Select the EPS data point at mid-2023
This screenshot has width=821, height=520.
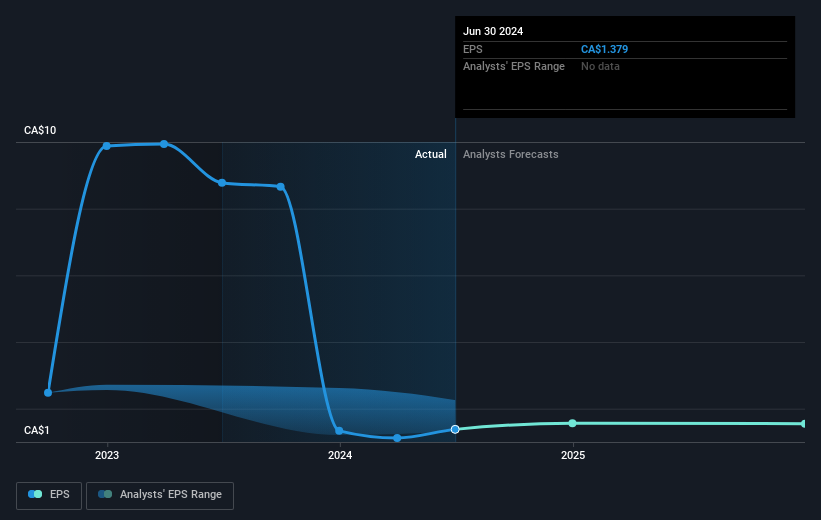pos(222,183)
